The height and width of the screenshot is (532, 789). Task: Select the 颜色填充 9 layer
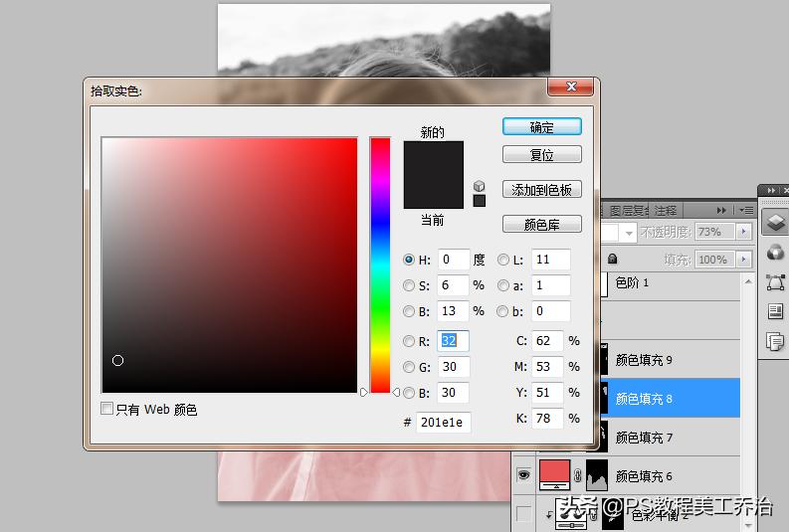671,360
